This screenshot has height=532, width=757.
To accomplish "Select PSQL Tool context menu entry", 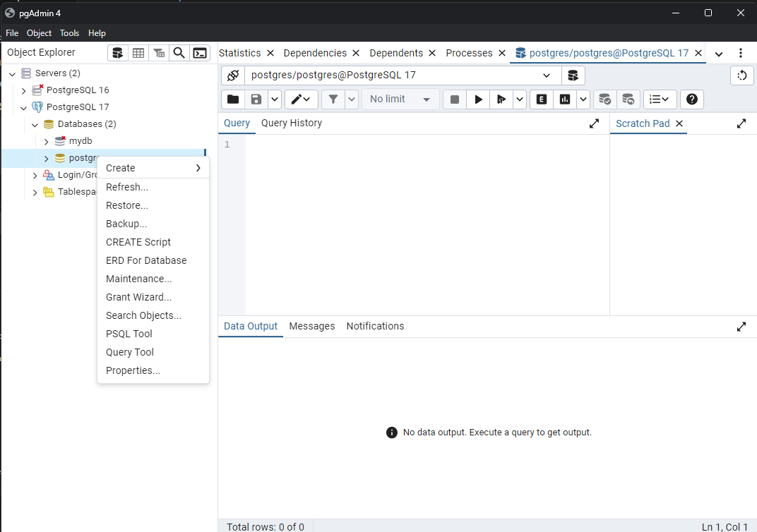I will point(153,333).
